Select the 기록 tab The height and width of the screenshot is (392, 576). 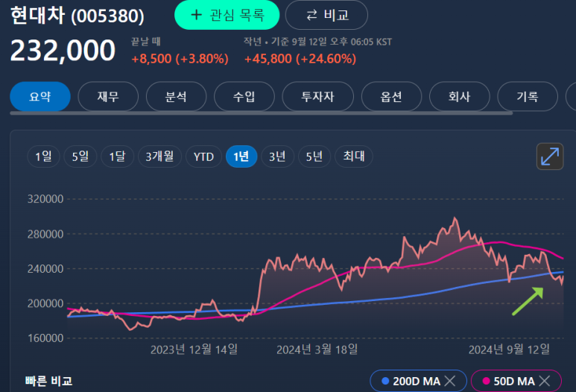[x=528, y=97]
